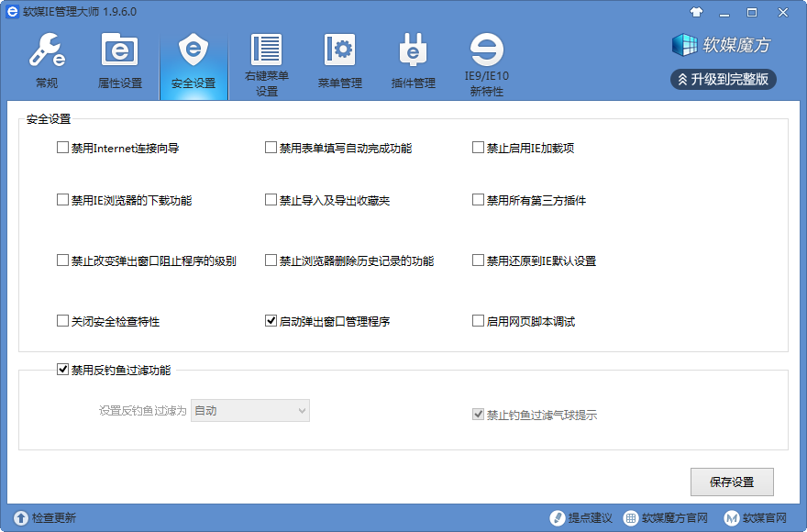The width and height of the screenshot is (807, 532).
Task: Click 保存设置 button
Action: pyautogui.click(x=732, y=482)
